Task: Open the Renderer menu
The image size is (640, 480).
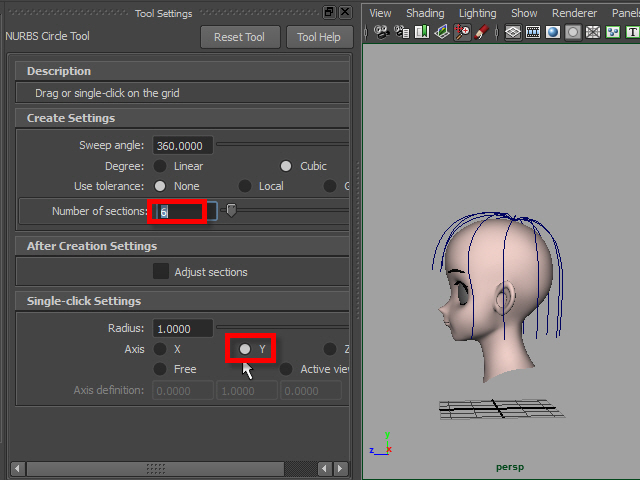Action: 574,13
